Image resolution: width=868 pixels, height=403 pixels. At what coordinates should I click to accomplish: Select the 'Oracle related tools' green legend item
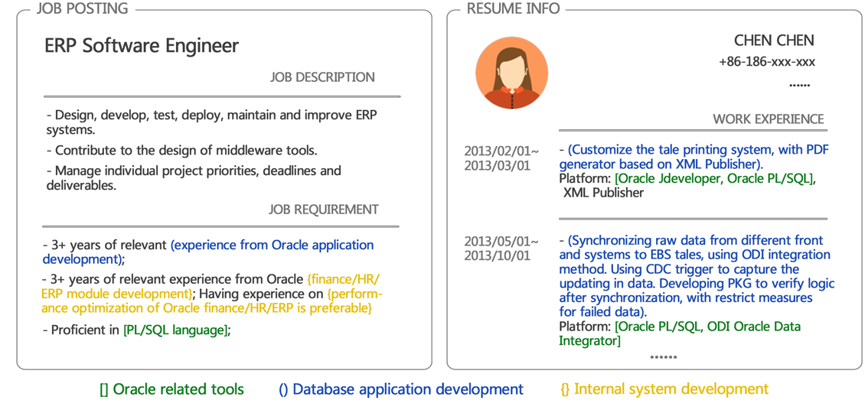coord(171,389)
